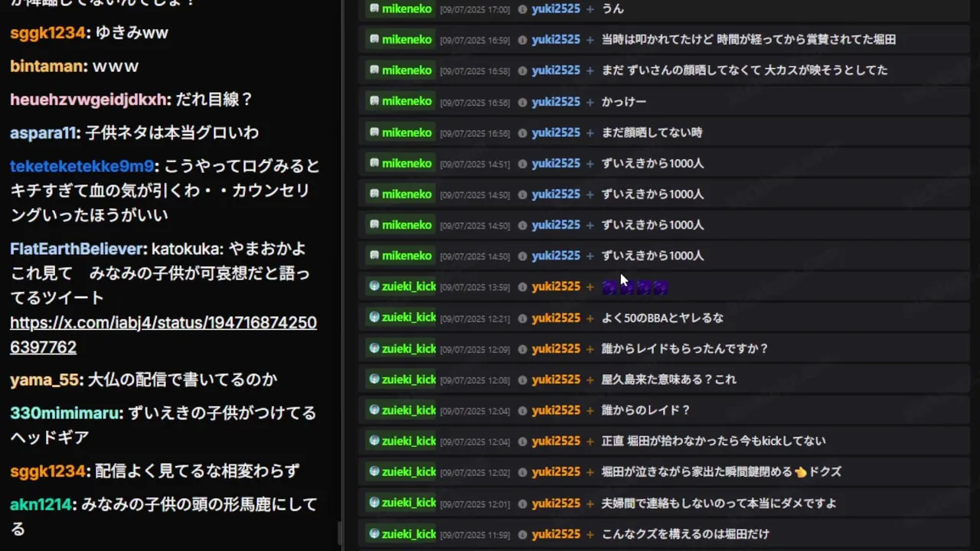This screenshot has width=980, height=551.
Task: Open info icon on the 16:59 log row
Action: (x=522, y=40)
